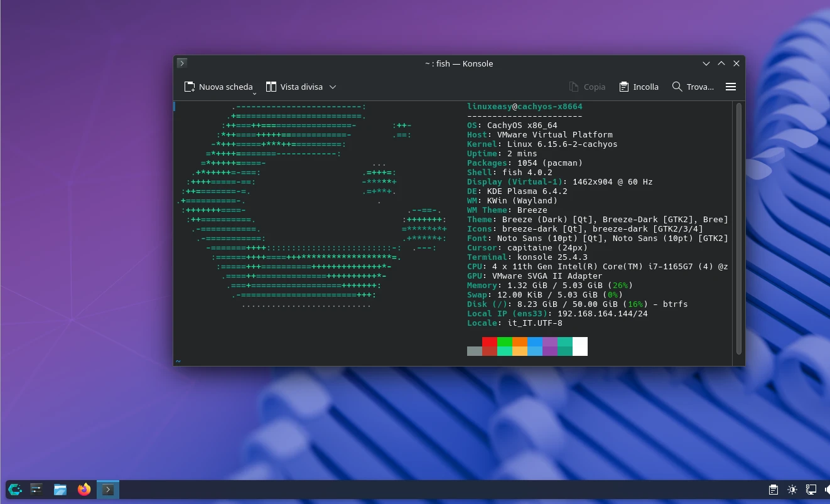This screenshot has width=830, height=504.
Task: Open the CachyOS application launcher
Action: (x=15, y=490)
